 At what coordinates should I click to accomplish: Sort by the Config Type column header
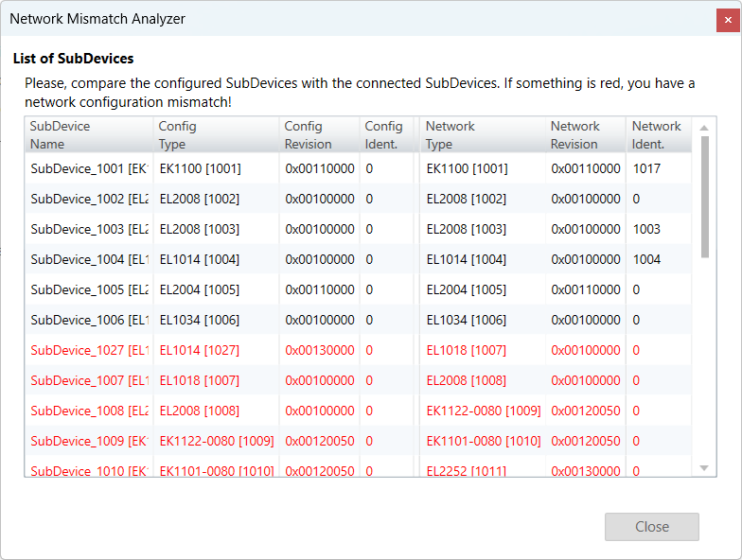[216, 135]
